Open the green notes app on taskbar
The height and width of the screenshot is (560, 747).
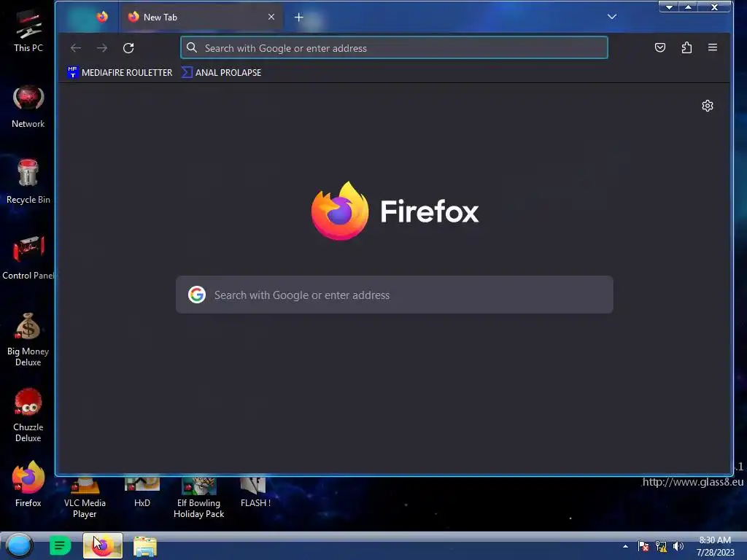(60, 545)
